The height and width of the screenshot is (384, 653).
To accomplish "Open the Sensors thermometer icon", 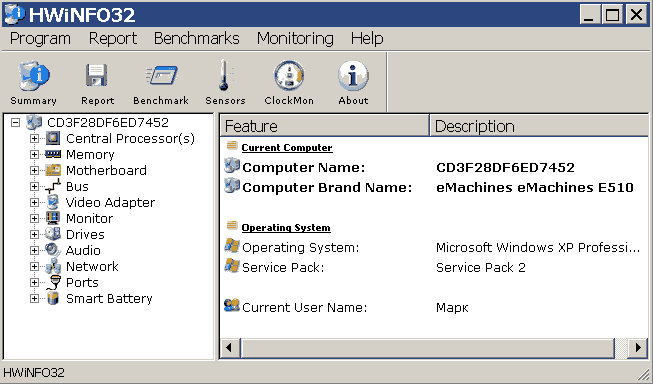I will coord(225,75).
